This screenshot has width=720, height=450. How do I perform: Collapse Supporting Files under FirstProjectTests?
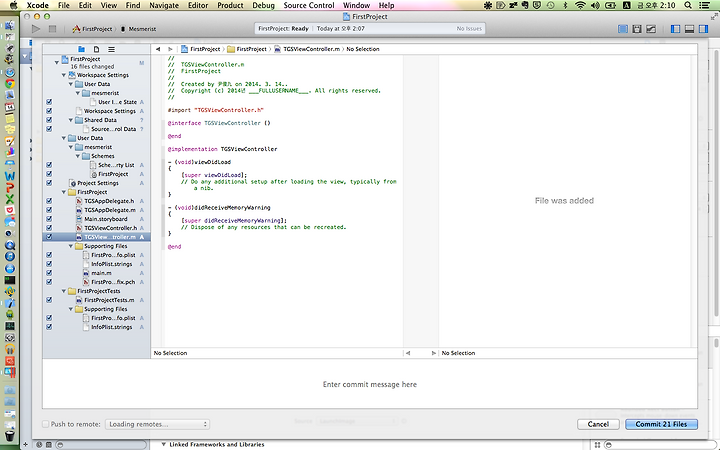pos(71,309)
